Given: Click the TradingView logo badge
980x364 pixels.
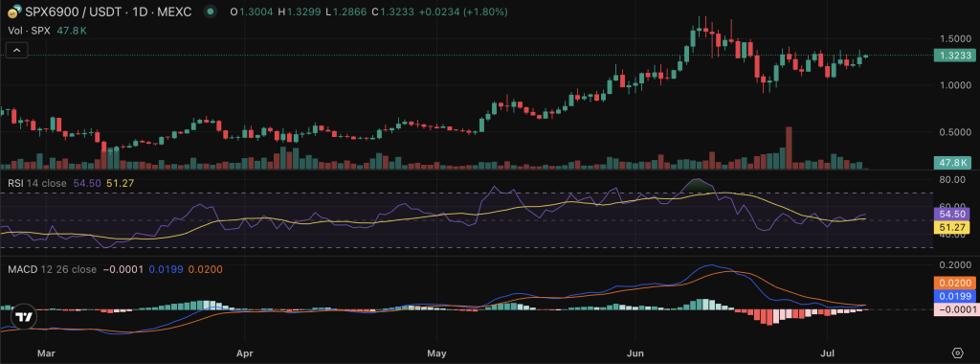Looking at the screenshot, I should click(x=23, y=317).
